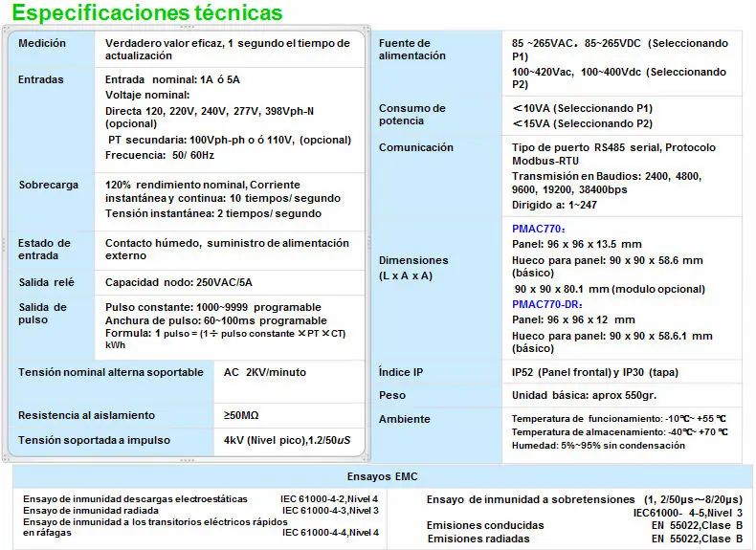The height and width of the screenshot is (550, 756).
Task: Click the 'Ensayos EMC' section header
Action: pos(383,476)
